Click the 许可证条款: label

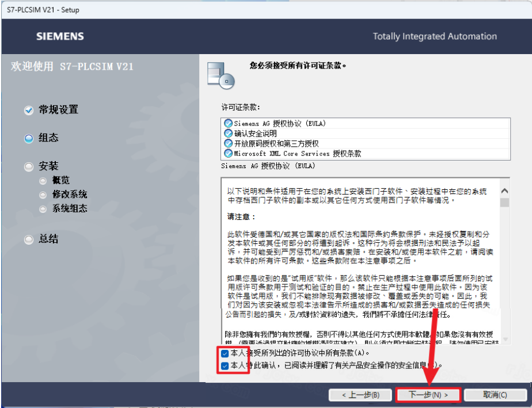pyautogui.click(x=241, y=107)
